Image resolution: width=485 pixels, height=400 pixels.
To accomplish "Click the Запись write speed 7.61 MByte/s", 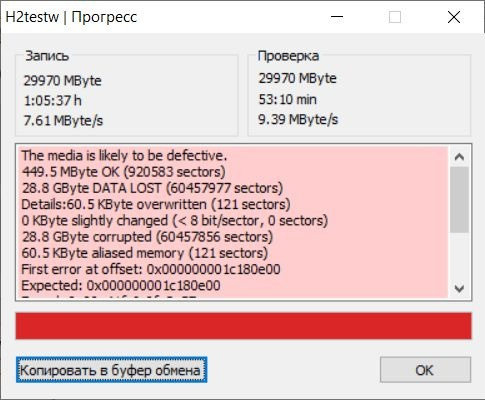I will pos(63,121).
